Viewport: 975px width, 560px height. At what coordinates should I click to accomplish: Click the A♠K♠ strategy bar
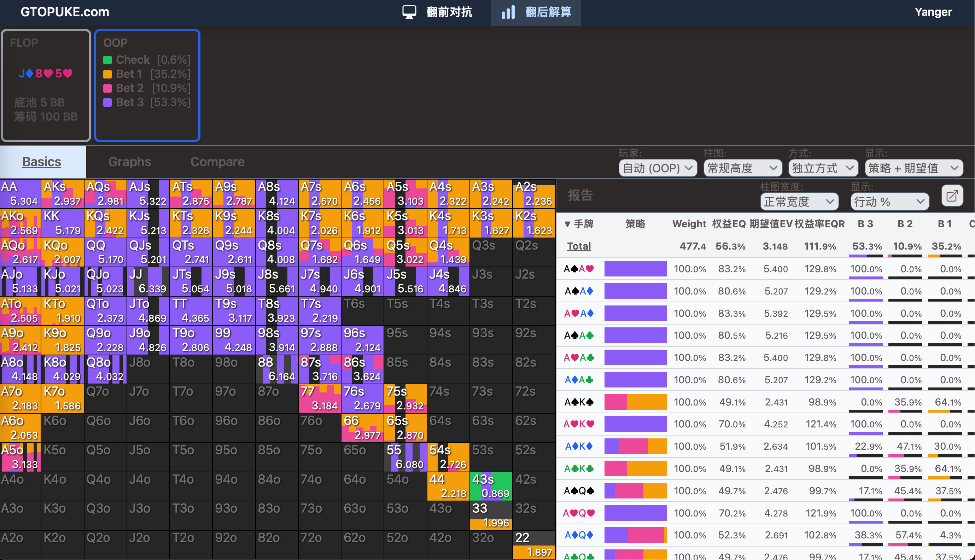[635, 402]
